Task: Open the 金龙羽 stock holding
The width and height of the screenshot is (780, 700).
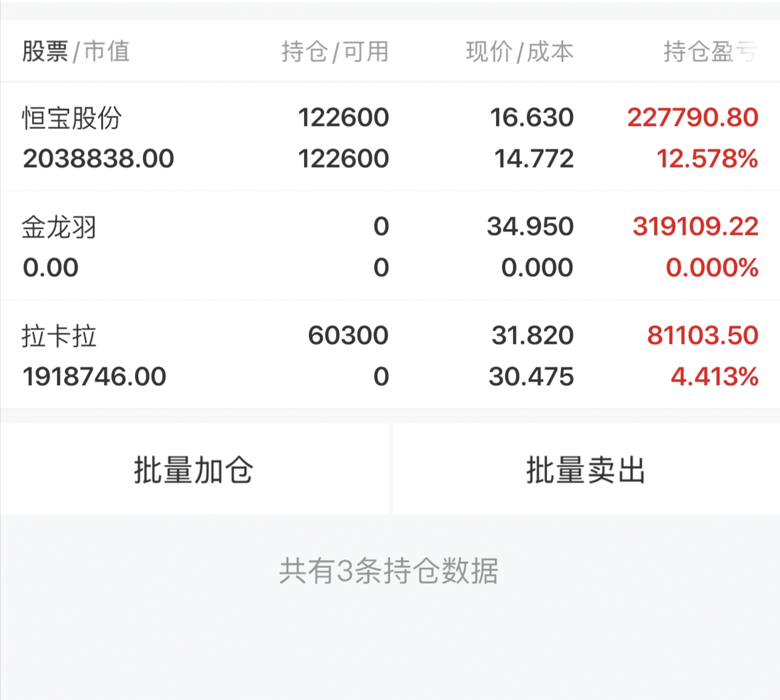Action: (x=390, y=246)
